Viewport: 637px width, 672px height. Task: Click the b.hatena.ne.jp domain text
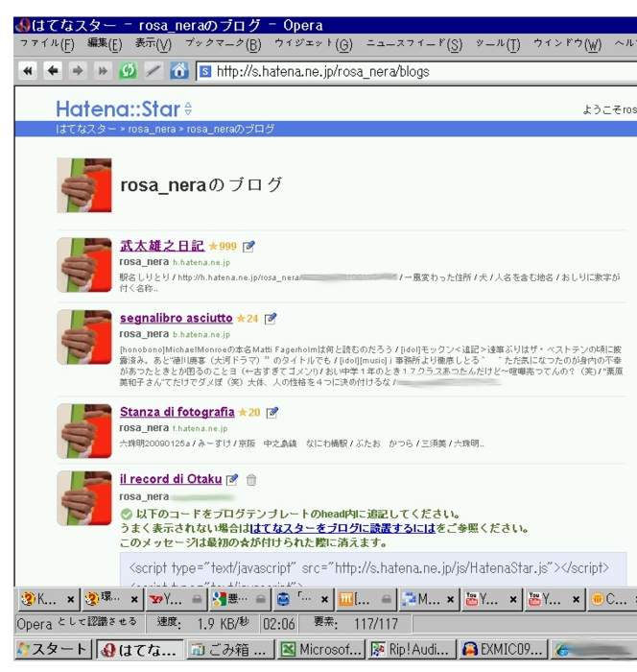pos(201,334)
